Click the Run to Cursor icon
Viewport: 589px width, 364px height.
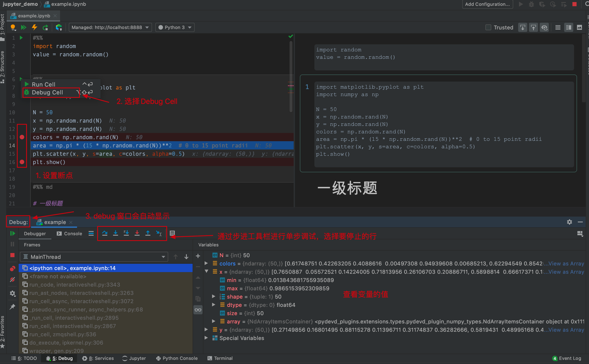[159, 233]
